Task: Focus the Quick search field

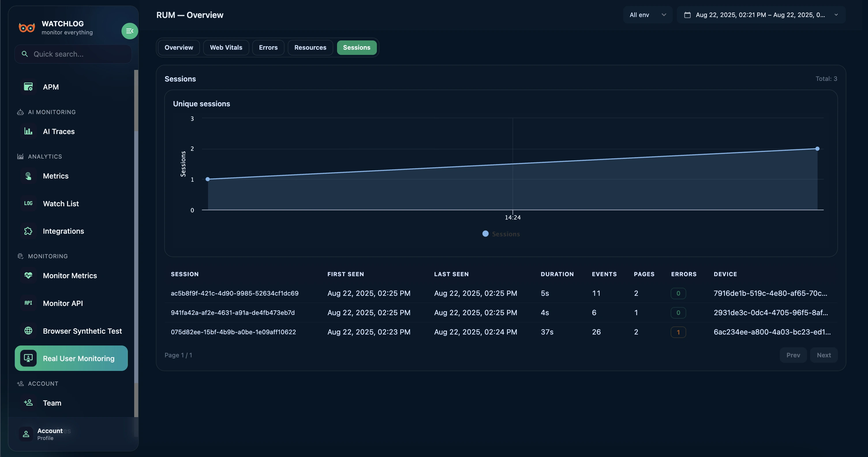Action: [x=73, y=54]
